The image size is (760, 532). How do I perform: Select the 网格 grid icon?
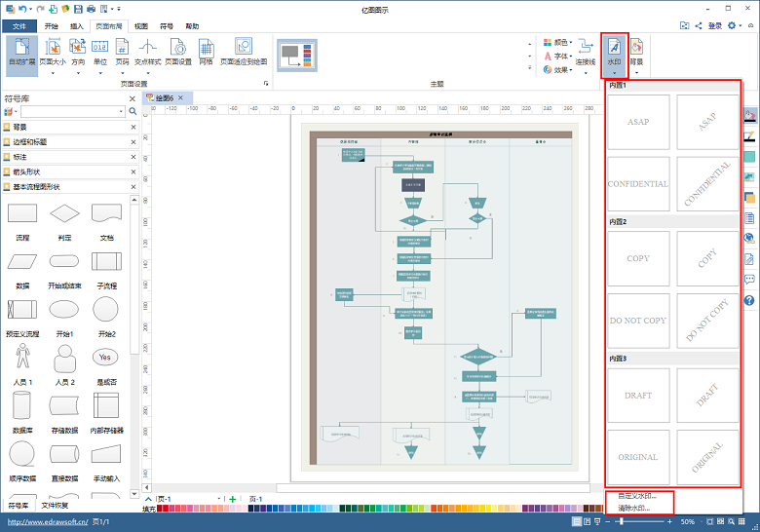pos(206,52)
